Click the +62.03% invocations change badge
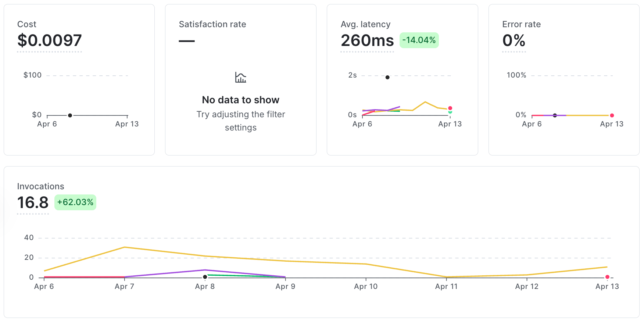 tap(75, 202)
